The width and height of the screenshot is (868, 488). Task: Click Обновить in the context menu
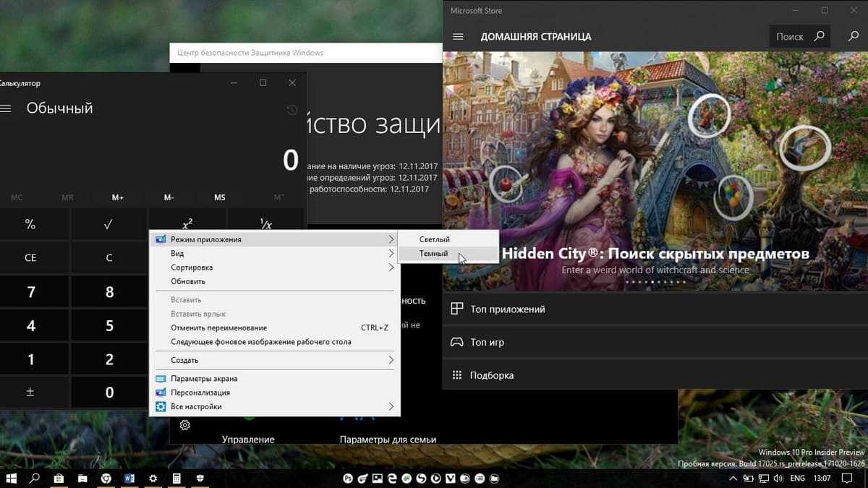[x=188, y=281]
